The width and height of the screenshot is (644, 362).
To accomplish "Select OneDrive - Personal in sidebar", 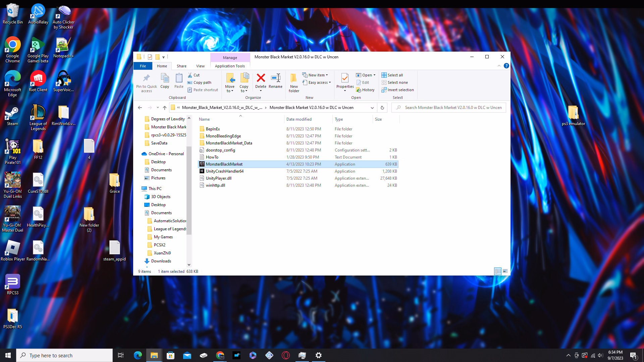I will 166,154.
